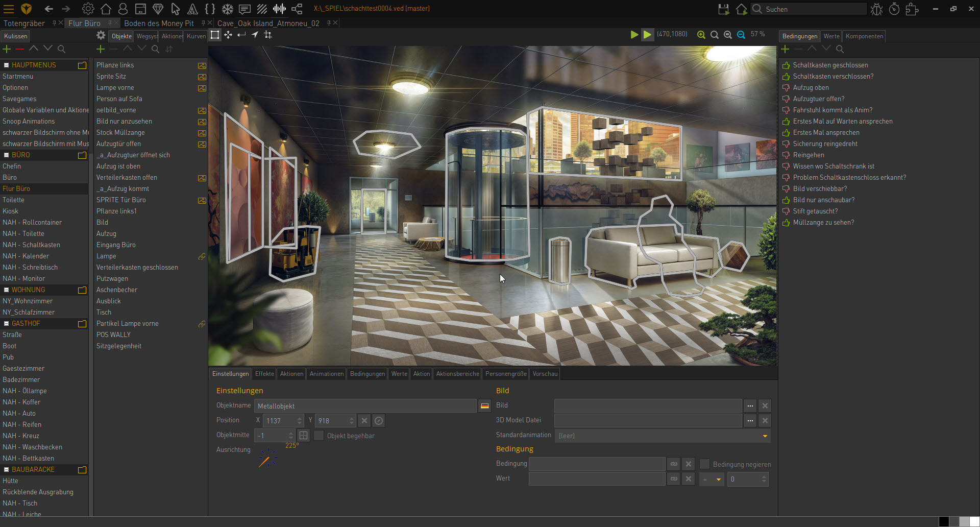Click the node graph icon in the top toolbar

[297, 9]
